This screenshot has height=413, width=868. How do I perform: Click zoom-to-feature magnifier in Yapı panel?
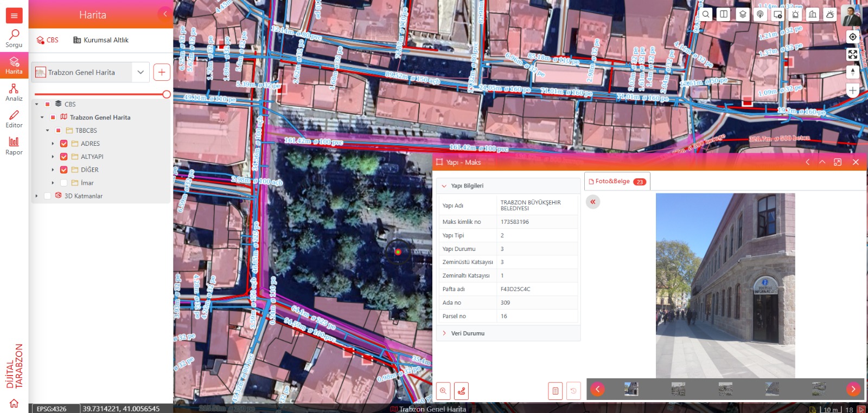pos(443,391)
